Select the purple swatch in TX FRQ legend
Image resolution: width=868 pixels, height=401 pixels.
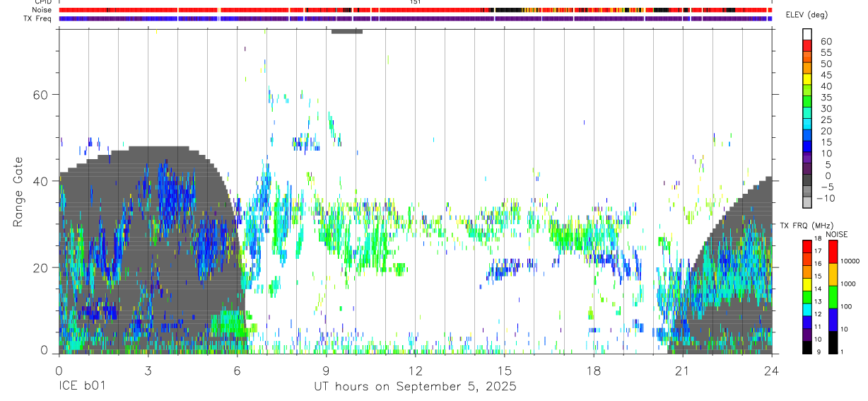tap(807, 335)
